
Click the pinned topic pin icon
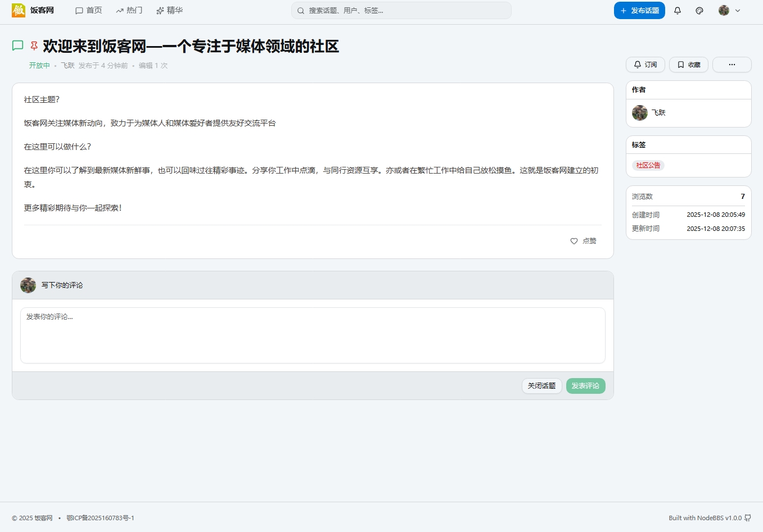click(x=34, y=46)
